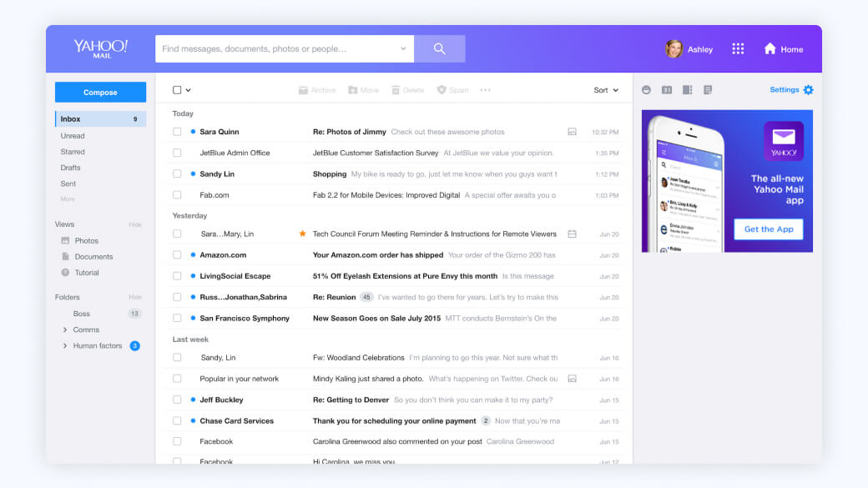Open the apps grid icon
This screenshot has width=868, height=488.
click(x=738, y=48)
